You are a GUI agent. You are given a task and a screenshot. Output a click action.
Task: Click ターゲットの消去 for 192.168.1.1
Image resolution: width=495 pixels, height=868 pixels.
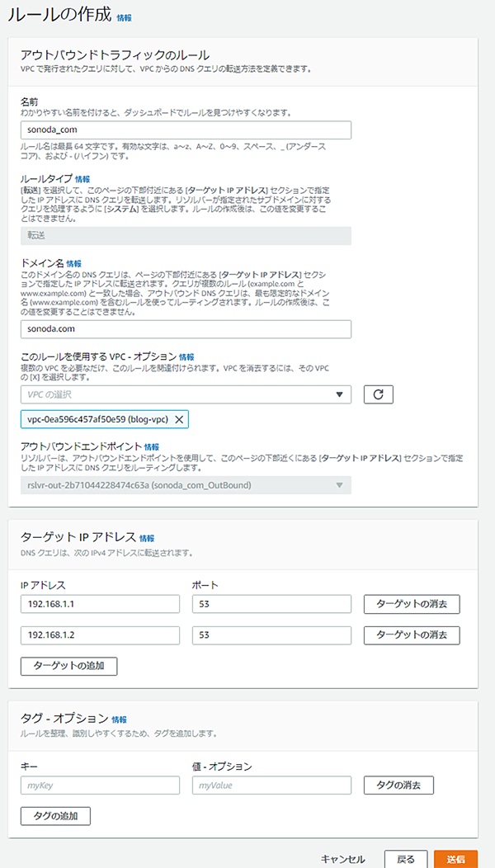[412, 605]
